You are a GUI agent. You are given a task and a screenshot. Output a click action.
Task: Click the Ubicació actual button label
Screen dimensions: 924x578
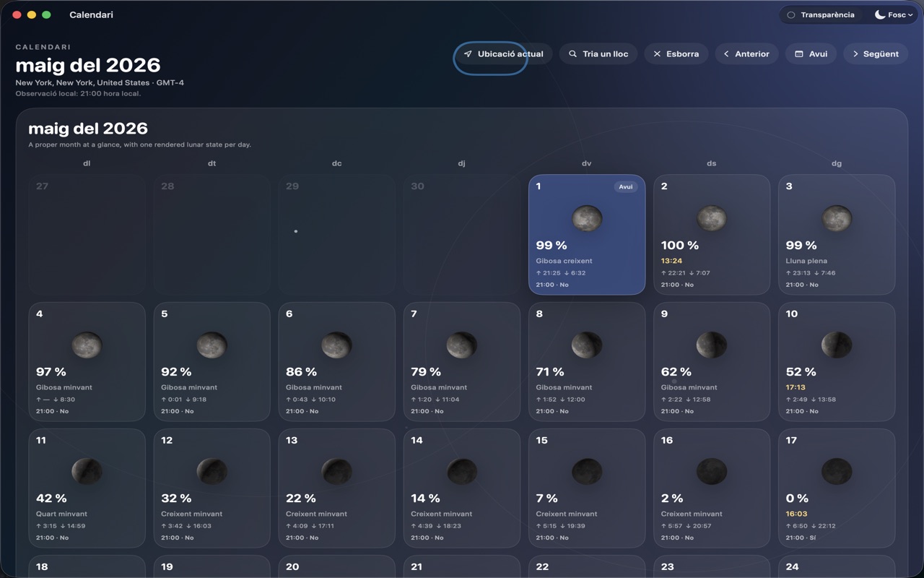click(510, 54)
